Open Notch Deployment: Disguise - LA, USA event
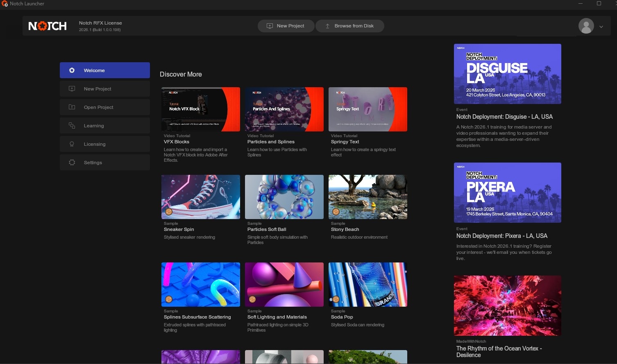 [x=504, y=117]
